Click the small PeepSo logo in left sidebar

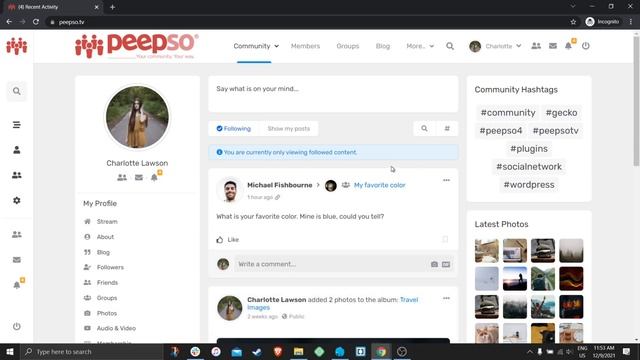17,46
